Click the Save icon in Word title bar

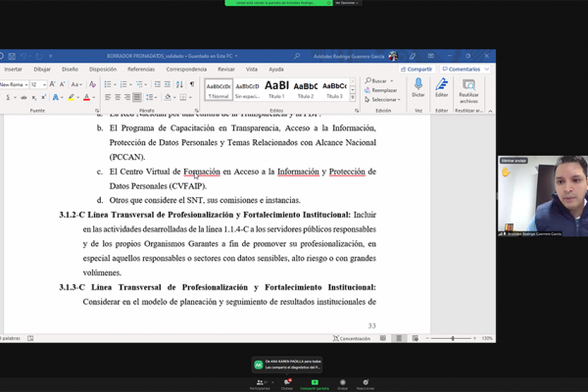(12, 56)
